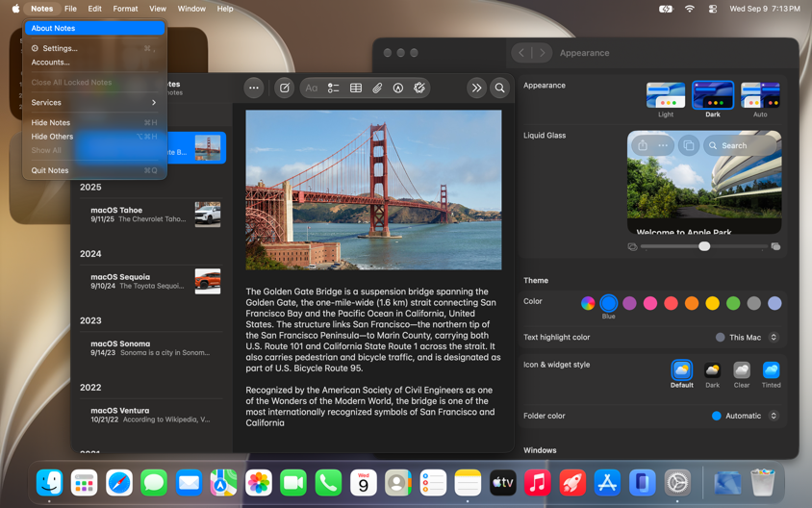Screen dimensions: 812x508
Task: Open the macOS Ventura note
Action: [x=151, y=415]
